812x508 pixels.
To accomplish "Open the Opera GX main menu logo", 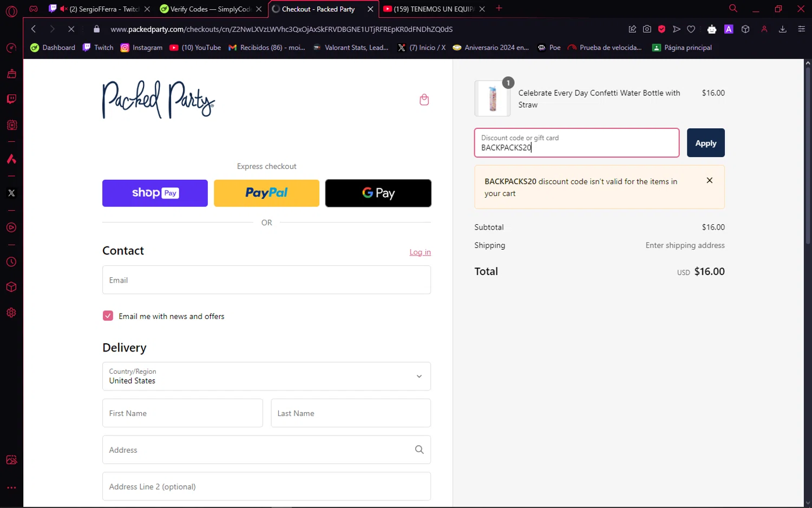I will pos(11,11).
